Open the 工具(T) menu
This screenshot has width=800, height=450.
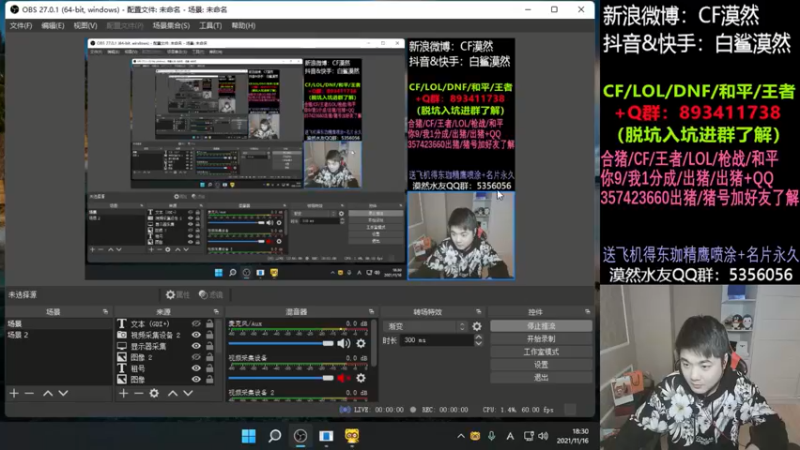[210, 26]
